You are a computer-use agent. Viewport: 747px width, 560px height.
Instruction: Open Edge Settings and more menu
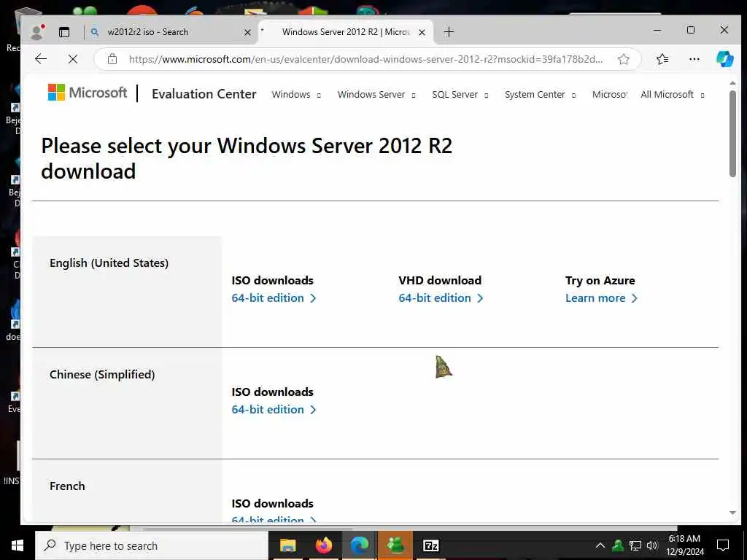[x=694, y=59]
